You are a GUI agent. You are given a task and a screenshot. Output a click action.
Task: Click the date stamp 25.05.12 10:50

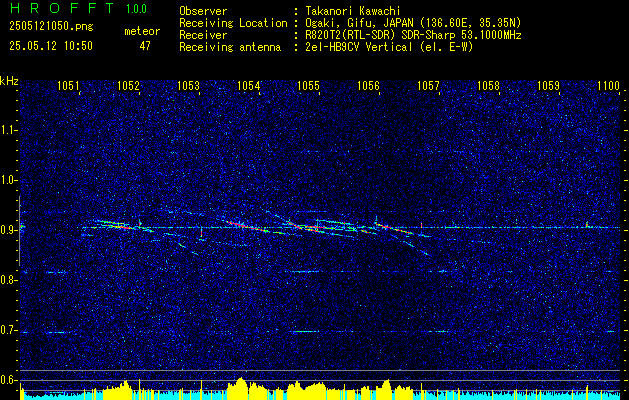(51, 46)
